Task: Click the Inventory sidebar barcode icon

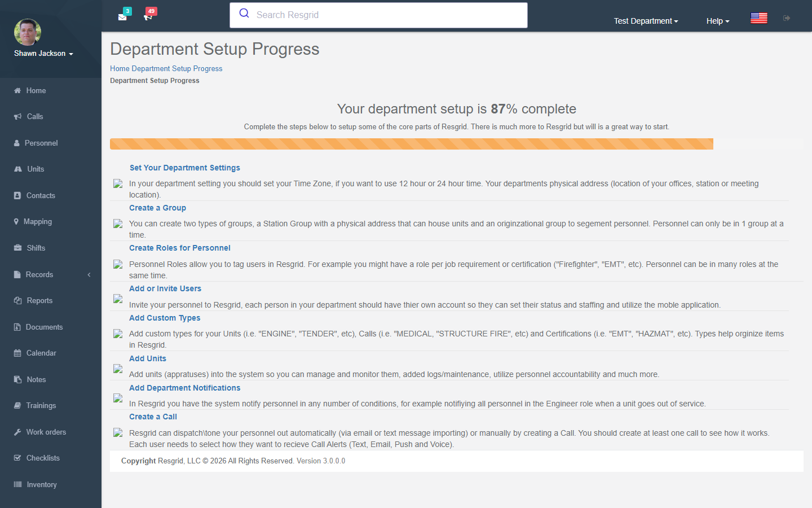Action: coord(17,485)
